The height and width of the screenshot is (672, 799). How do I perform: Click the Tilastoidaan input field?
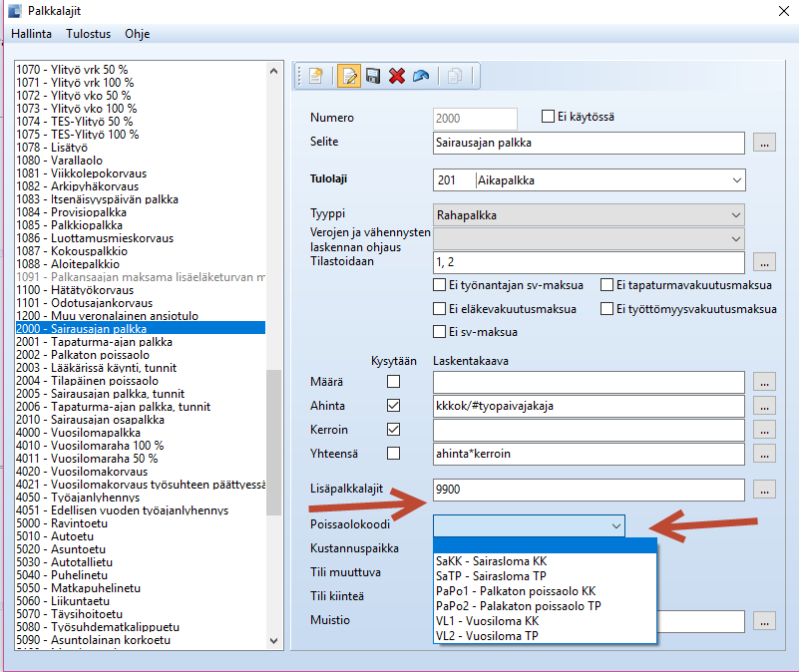(x=589, y=262)
